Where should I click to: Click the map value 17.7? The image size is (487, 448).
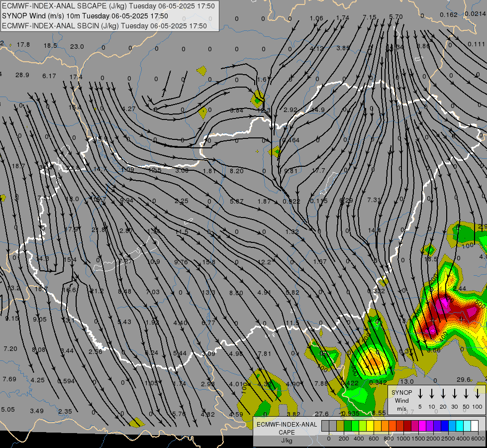[318, 171]
